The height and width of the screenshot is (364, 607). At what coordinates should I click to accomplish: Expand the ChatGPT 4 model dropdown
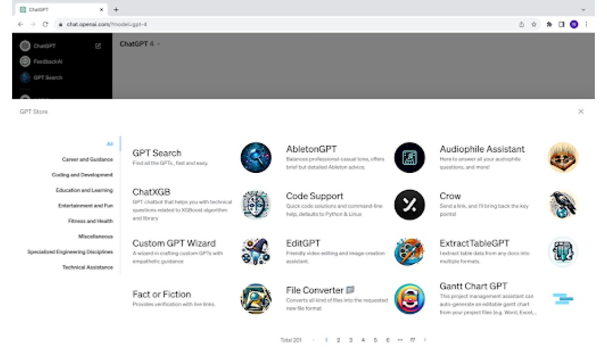(140, 44)
